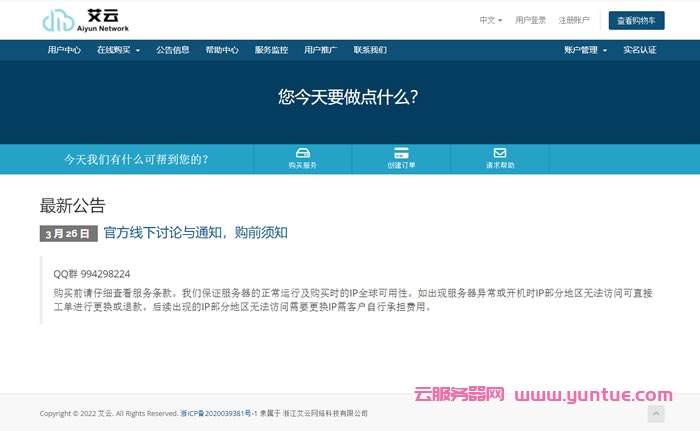Click the 创建订单 card icon

[x=401, y=153]
